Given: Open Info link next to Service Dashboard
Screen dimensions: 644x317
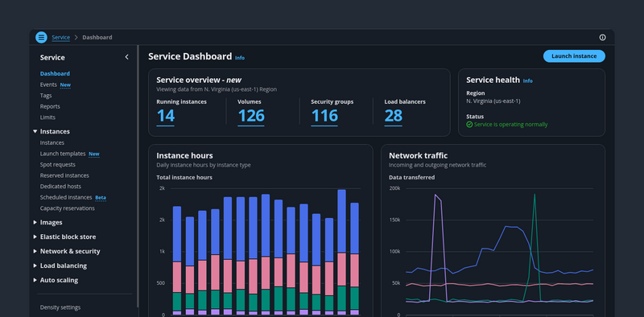Looking at the screenshot, I should 239,58.
